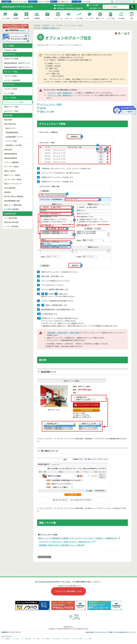Click the makeshop support banner in sidebar

tap(16, 28)
